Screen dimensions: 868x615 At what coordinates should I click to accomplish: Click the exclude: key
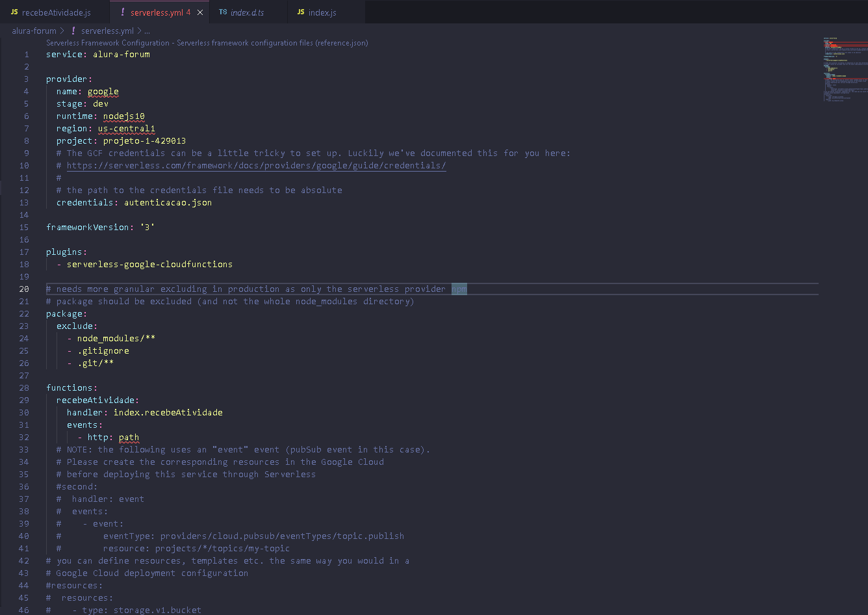pyautogui.click(x=77, y=326)
